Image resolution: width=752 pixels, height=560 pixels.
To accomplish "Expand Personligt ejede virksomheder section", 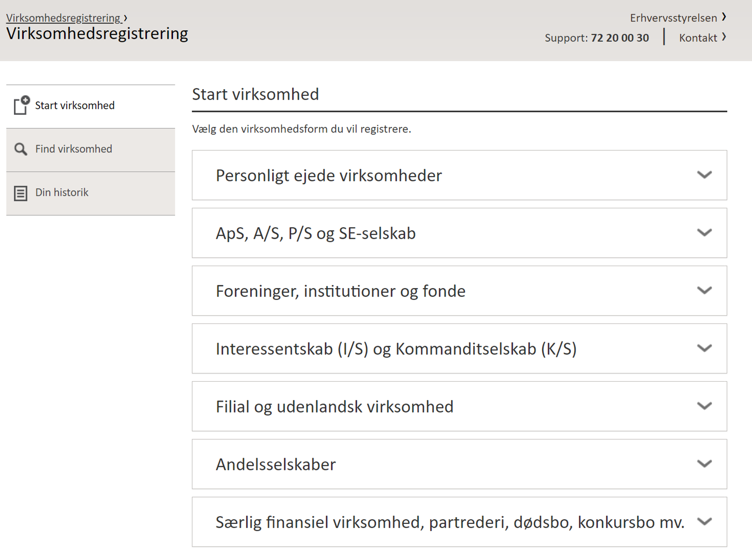I will [x=329, y=176].
